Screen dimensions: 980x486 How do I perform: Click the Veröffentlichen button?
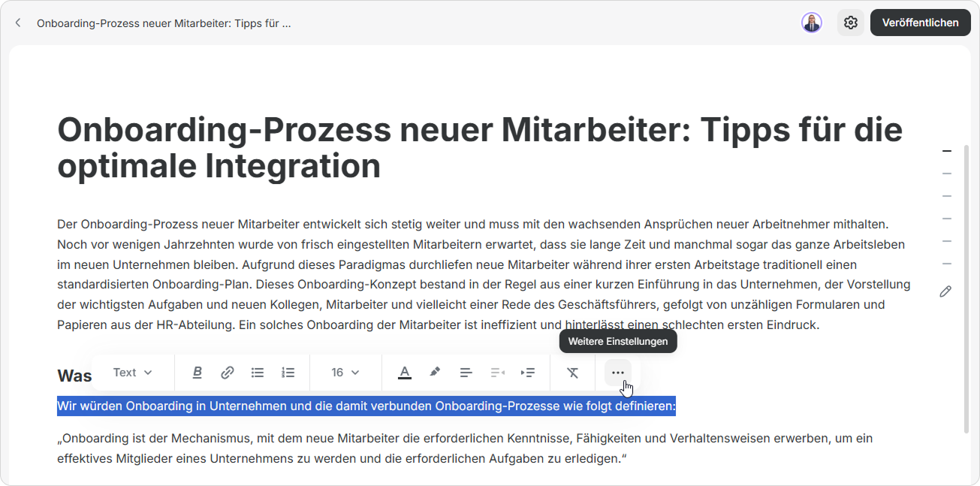[921, 23]
